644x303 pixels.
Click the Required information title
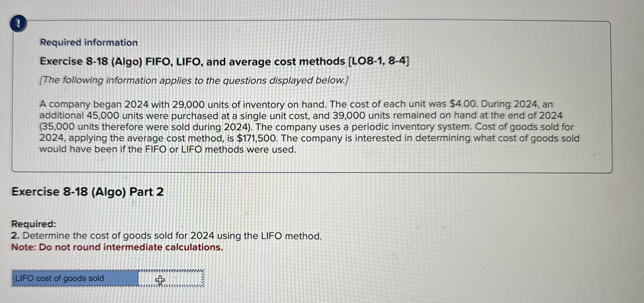pos(89,43)
